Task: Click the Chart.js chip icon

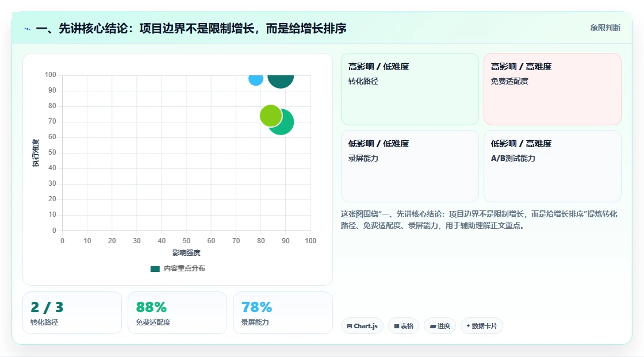Action: tap(350, 326)
